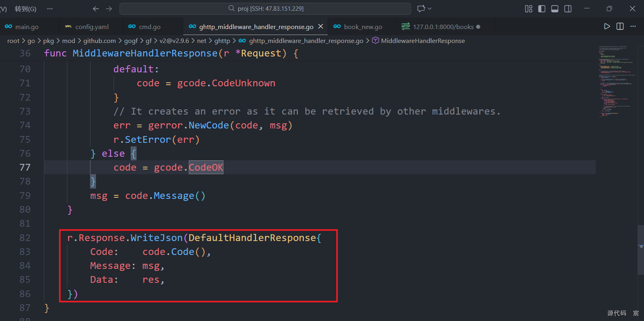Open the gogf breadcrumb
Image resolution: width=644 pixels, height=321 pixels.
pos(131,41)
